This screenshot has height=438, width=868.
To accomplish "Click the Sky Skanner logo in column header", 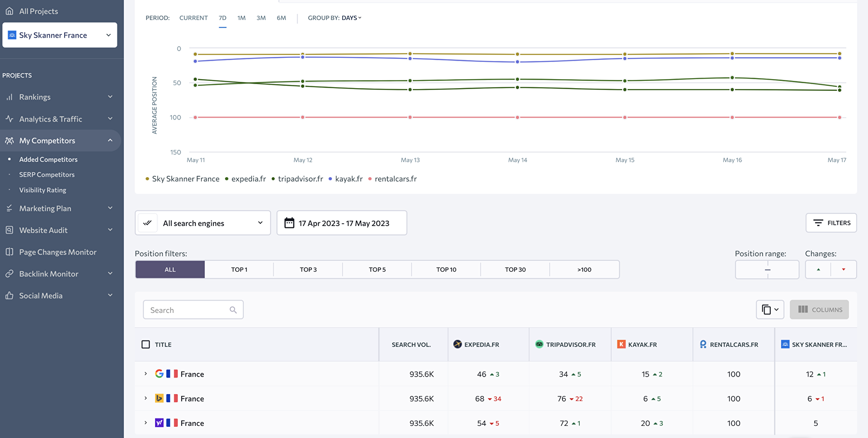I will pos(785,344).
